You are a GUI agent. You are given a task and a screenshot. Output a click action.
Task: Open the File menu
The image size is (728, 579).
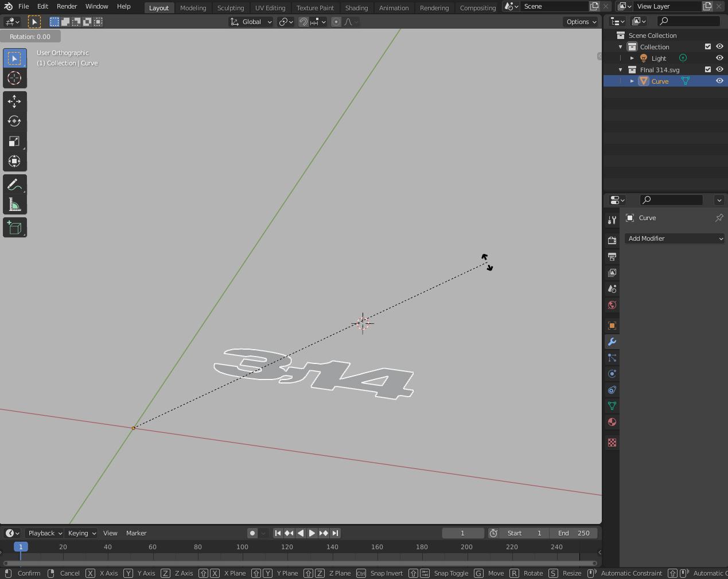point(24,6)
